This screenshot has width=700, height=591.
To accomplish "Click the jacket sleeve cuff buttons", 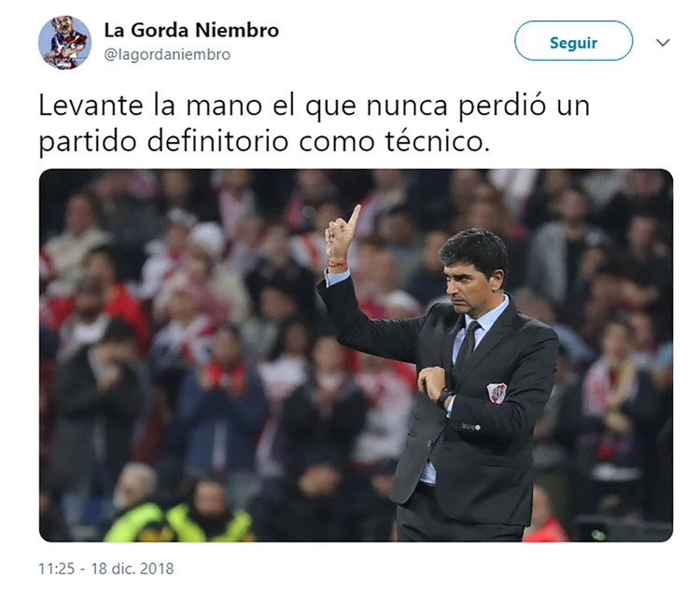I will pyautogui.click(x=470, y=427).
